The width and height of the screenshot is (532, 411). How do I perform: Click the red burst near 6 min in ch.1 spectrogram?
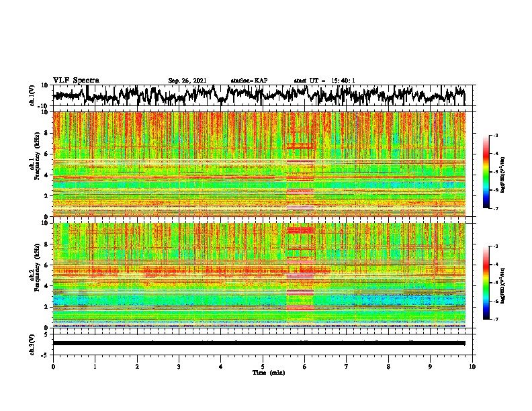[x=300, y=164]
